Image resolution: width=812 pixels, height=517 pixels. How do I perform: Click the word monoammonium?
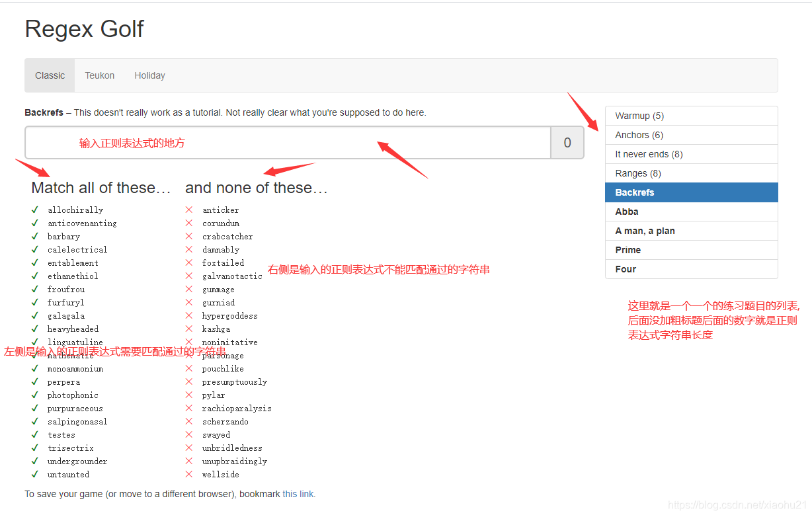tap(75, 369)
